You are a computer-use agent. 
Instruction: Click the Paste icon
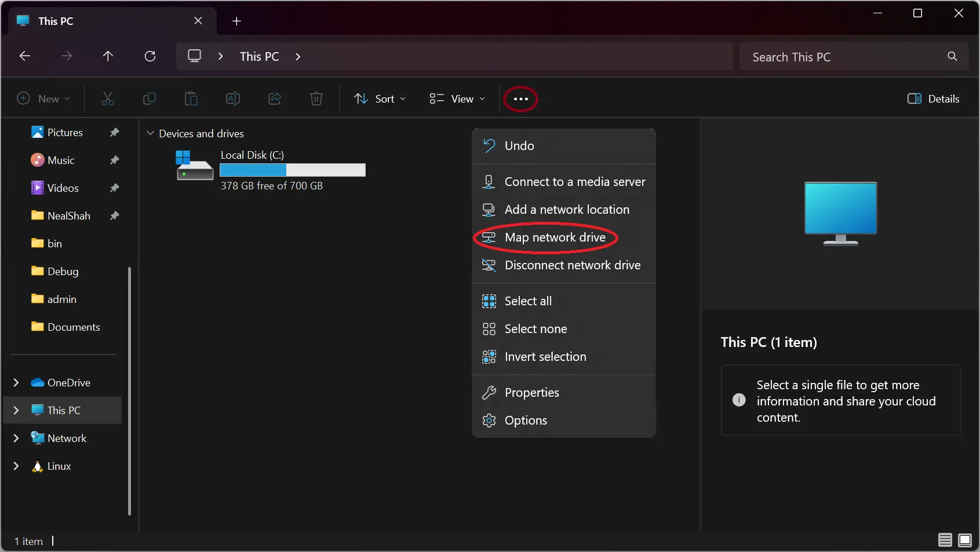pos(191,98)
